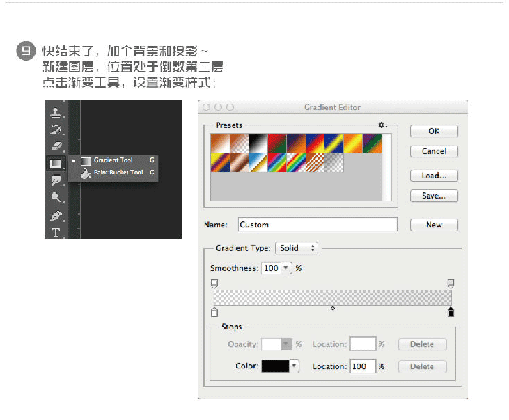Select the blue-yellow-blue gradient preset
This screenshot has width=509, height=420.
click(334, 143)
